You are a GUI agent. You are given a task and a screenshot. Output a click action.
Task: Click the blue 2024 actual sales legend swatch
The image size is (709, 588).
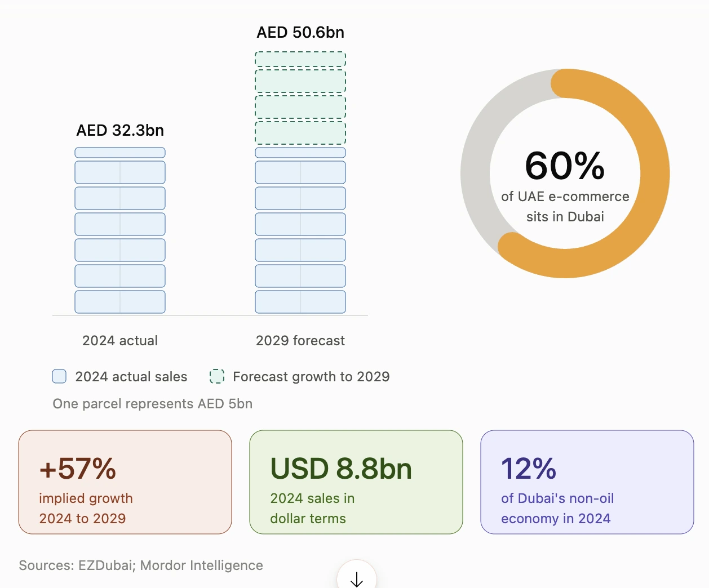click(59, 376)
